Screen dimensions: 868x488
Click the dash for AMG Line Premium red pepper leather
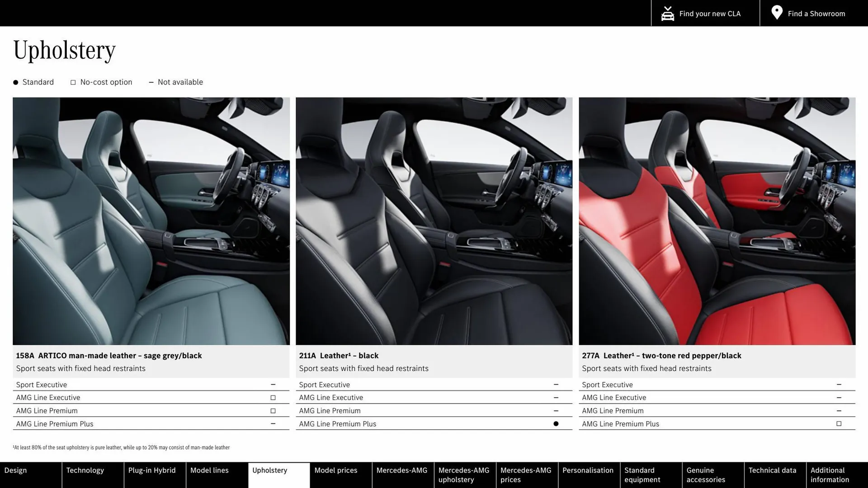click(839, 410)
